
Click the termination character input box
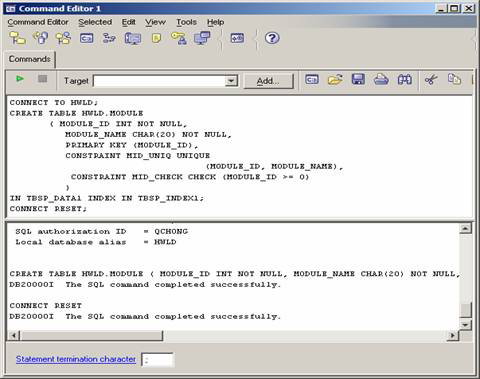click(x=157, y=360)
